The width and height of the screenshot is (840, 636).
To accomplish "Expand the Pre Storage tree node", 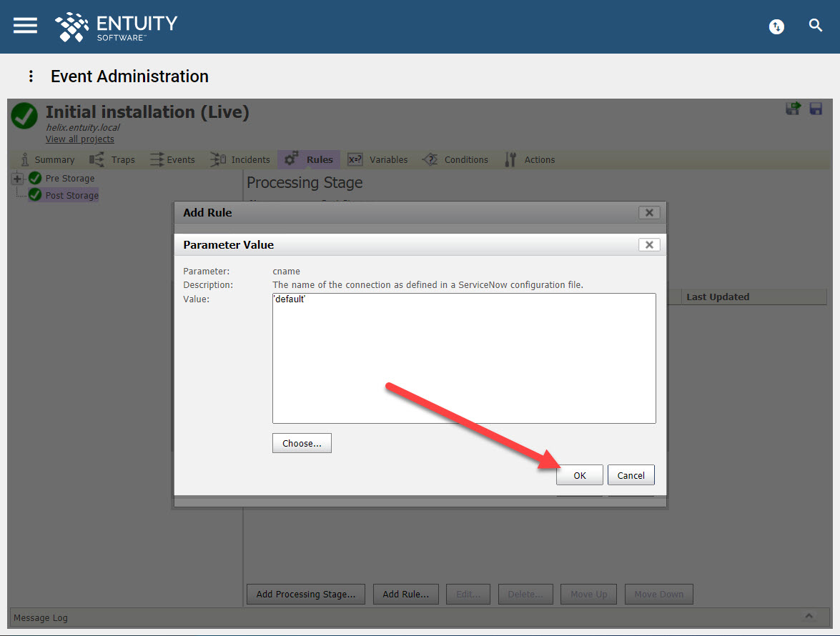I will pyautogui.click(x=16, y=178).
